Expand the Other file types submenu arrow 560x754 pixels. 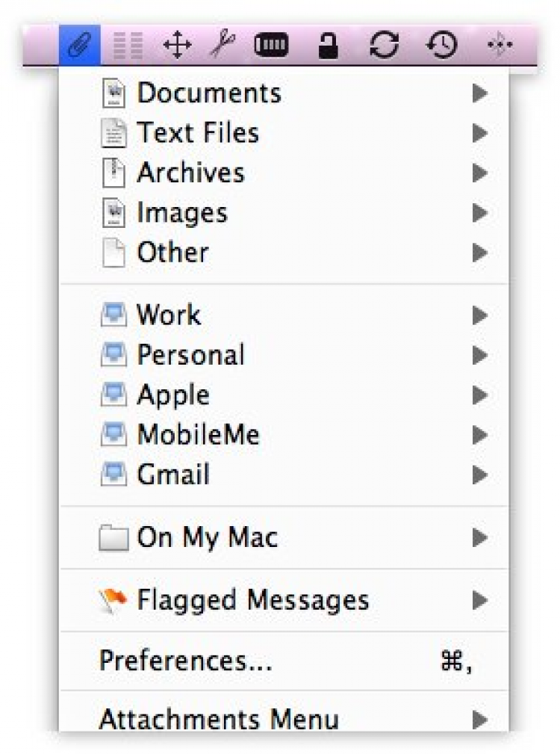click(x=479, y=253)
